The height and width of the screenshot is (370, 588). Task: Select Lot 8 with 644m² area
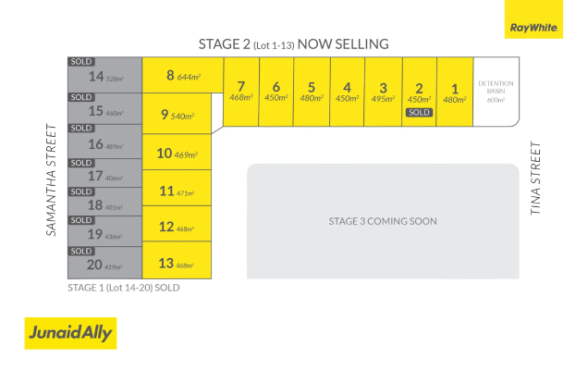pos(182,75)
